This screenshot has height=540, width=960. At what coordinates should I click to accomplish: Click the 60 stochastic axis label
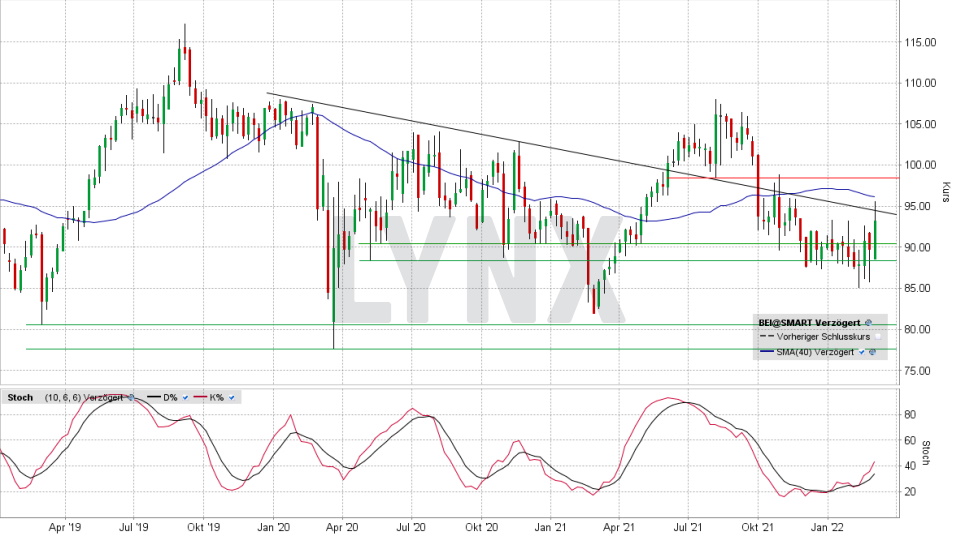click(910, 440)
